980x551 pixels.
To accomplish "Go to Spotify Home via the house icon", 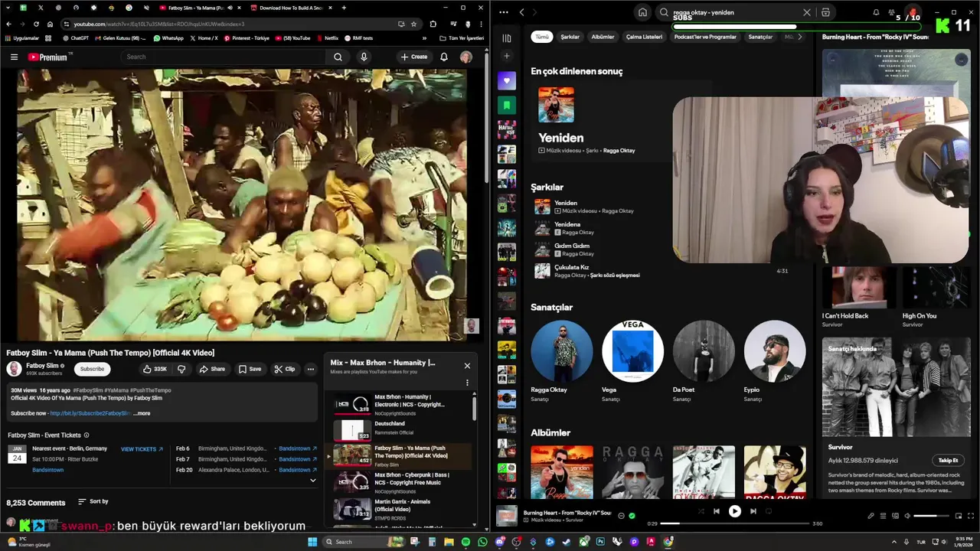I will [x=642, y=12].
